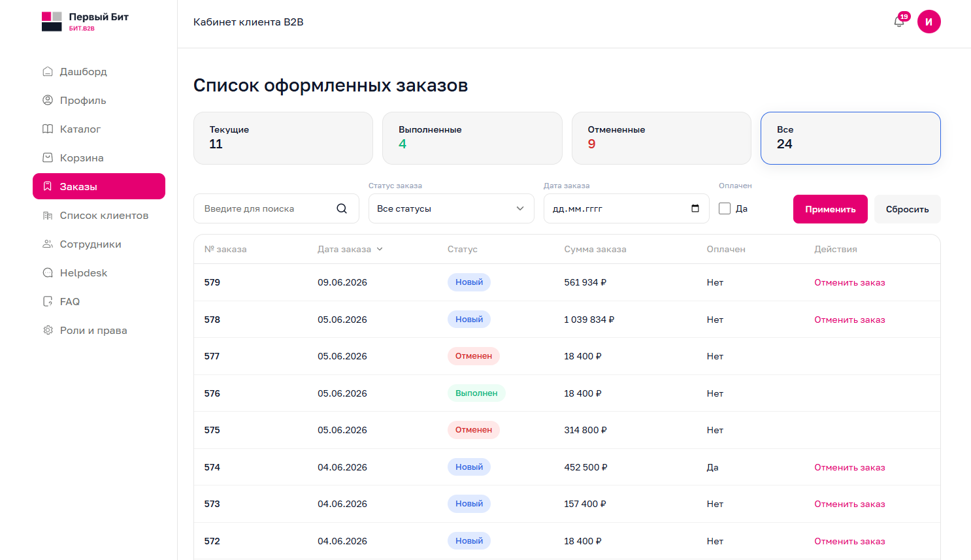Click the amount 561 934 ₽
The width and height of the screenshot is (971, 560).
(x=585, y=282)
